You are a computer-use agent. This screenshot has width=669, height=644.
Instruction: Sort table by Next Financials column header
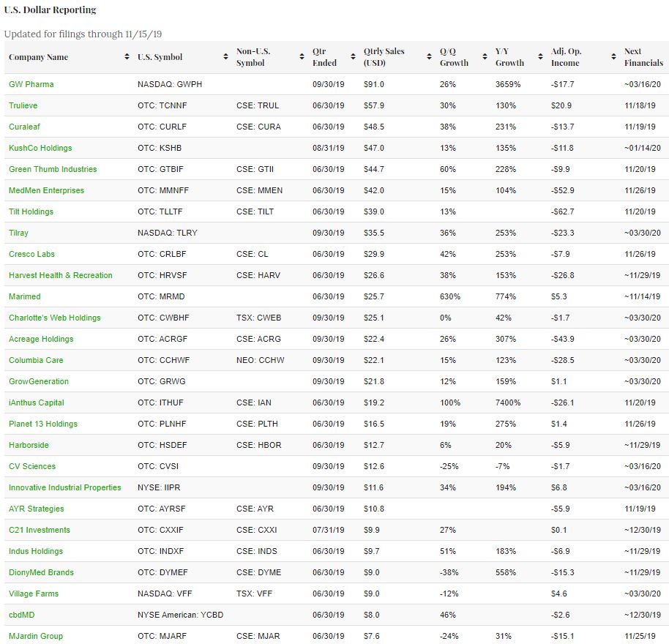click(x=632, y=57)
